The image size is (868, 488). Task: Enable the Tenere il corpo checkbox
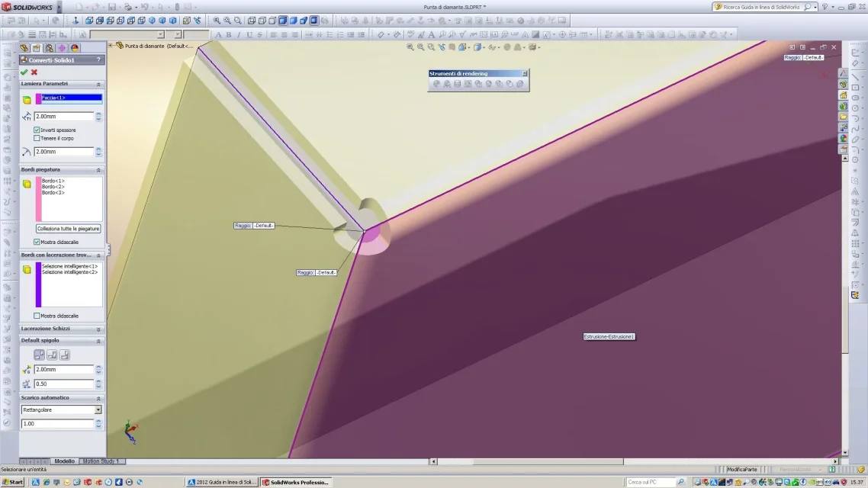pos(37,138)
